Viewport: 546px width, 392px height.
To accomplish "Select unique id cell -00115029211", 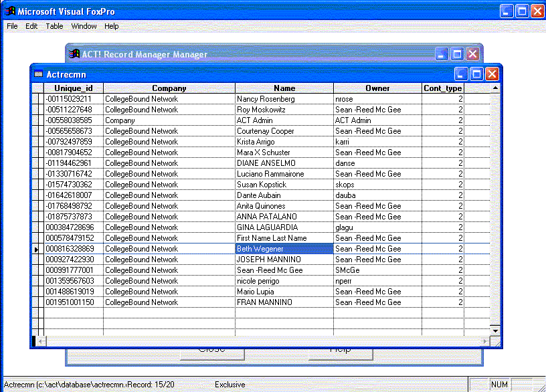I will pyautogui.click(x=74, y=99).
